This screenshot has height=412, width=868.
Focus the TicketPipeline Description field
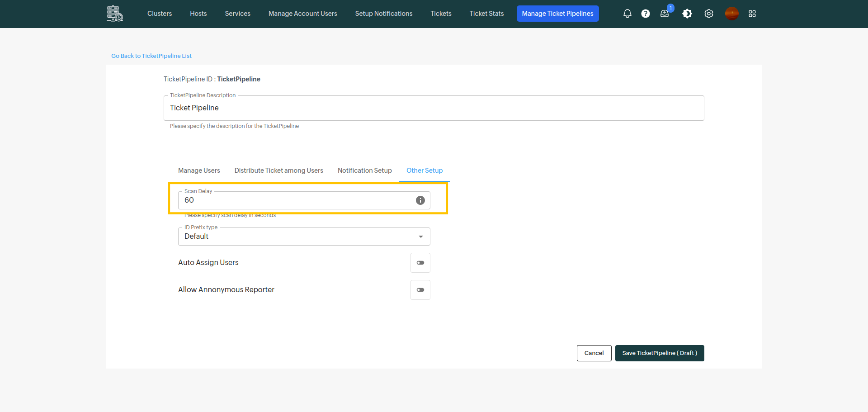coord(434,108)
